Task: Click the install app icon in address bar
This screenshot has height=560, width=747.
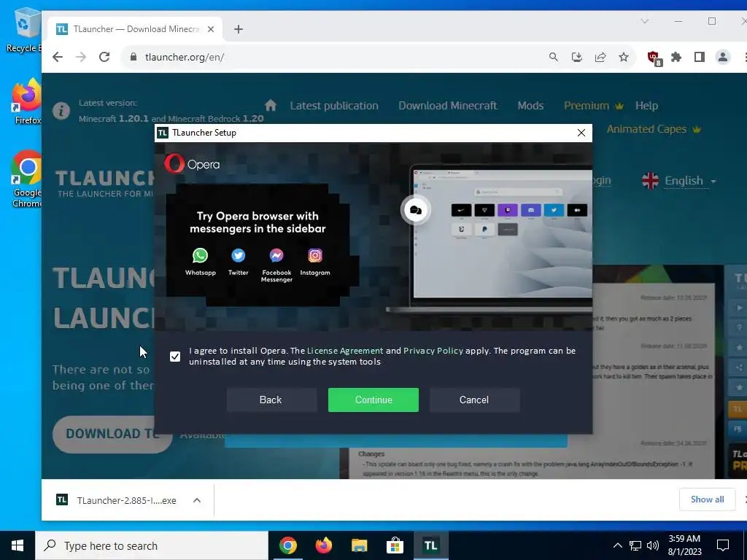Action: pyautogui.click(x=577, y=57)
